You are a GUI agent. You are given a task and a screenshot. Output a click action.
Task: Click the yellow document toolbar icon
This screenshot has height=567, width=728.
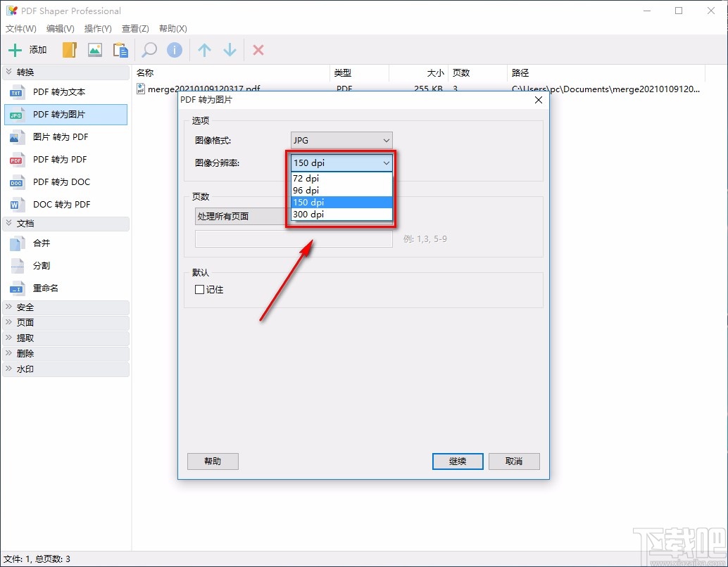pos(68,49)
